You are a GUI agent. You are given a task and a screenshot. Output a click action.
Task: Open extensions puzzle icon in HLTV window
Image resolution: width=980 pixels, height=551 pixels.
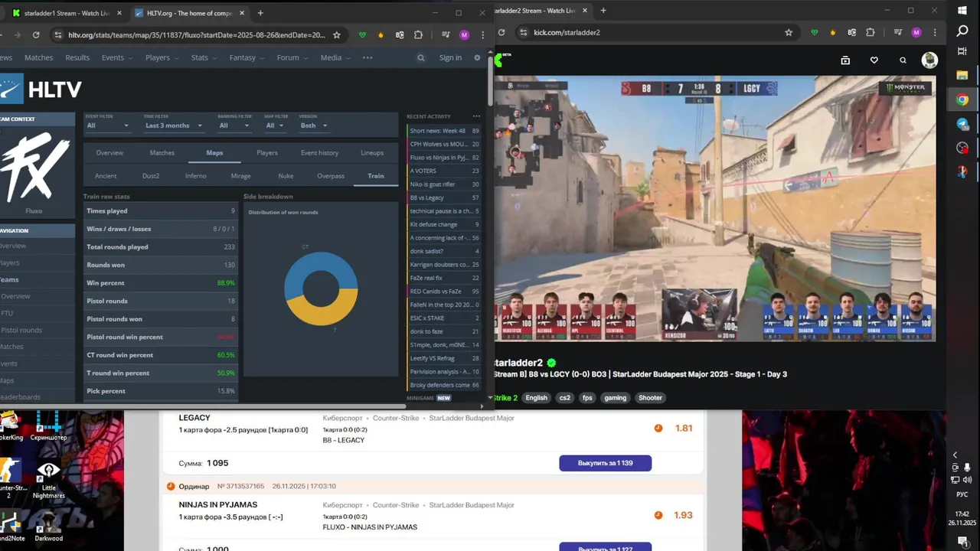pos(418,35)
